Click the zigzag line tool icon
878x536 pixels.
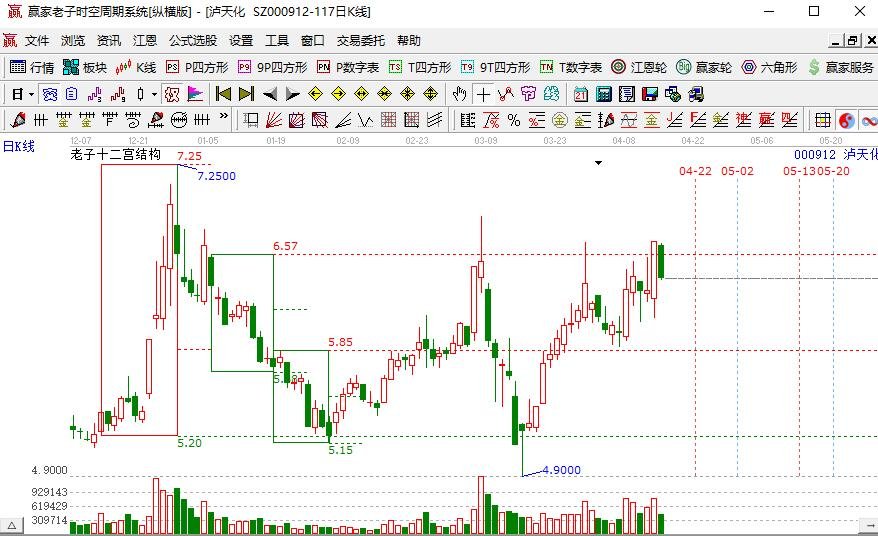pos(506,94)
